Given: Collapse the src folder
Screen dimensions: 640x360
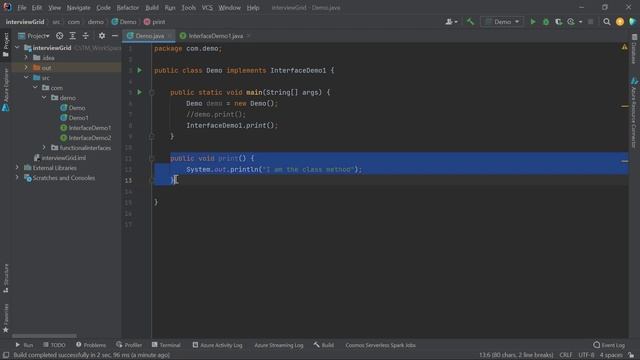Looking at the screenshot, I should (26, 78).
